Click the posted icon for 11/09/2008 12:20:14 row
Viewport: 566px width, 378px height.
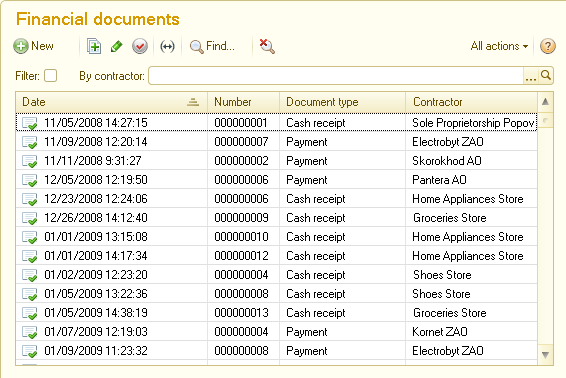pyautogui.click(x=29, y=142)
